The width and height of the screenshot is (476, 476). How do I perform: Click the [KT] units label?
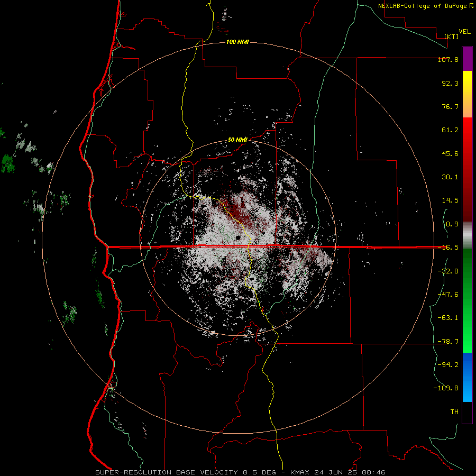[x=452, y=36]
